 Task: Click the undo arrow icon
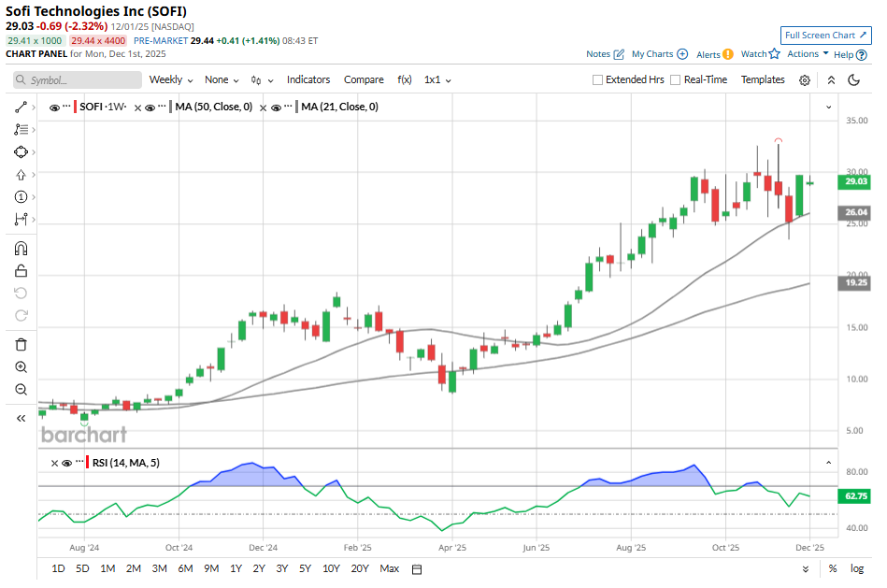click(21, 294)
